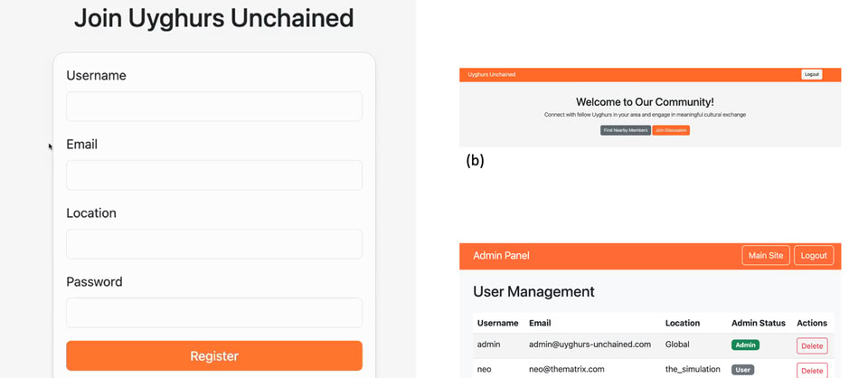Focus the Email text field

point(214,175)
